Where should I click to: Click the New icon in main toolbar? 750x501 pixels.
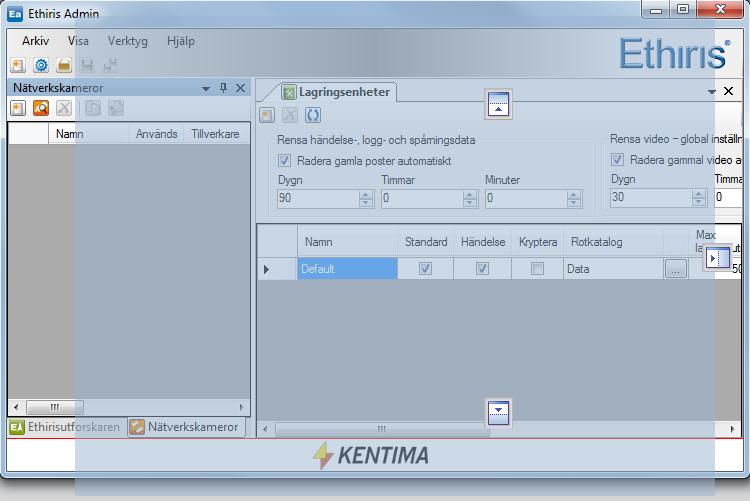coord(18,65)
